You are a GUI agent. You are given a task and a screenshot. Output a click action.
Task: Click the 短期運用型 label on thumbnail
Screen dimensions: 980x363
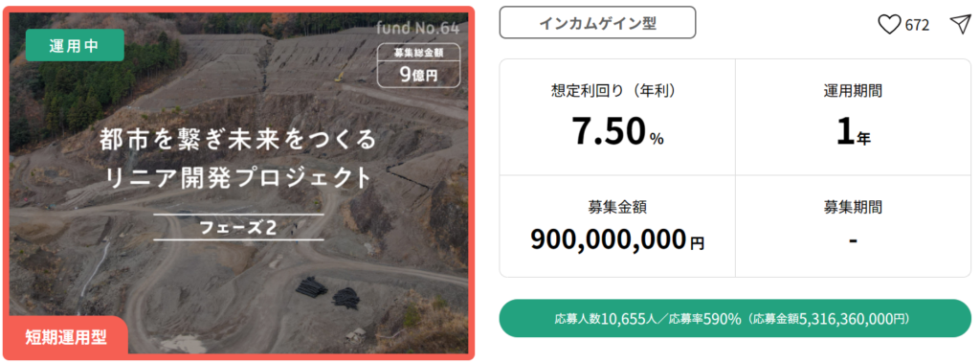coord(66,337)
